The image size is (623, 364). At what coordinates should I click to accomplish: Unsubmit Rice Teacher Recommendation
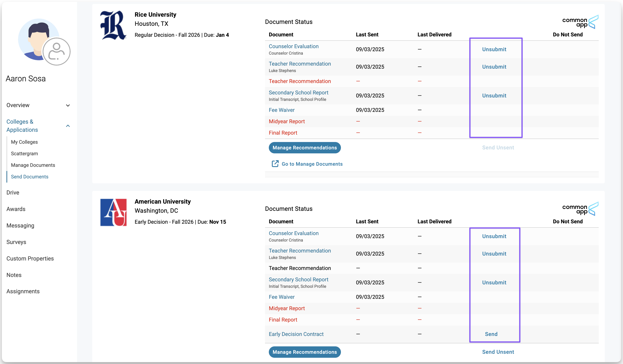coord(494,67)
